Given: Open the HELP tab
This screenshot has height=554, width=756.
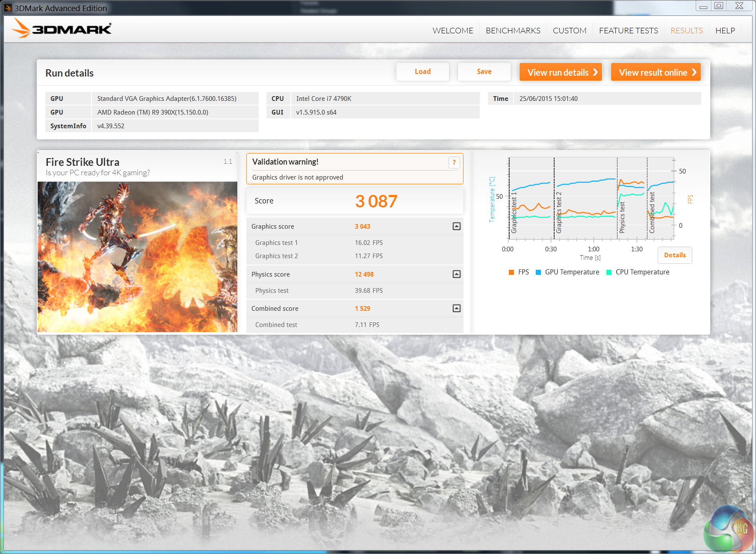Looking at the screenshot, I should click(725, 30).
